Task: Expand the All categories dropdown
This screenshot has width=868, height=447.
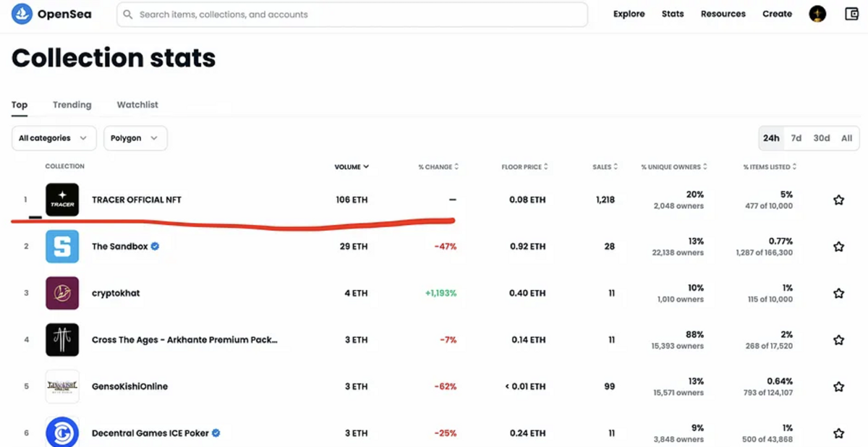Action: pos(54,138)
